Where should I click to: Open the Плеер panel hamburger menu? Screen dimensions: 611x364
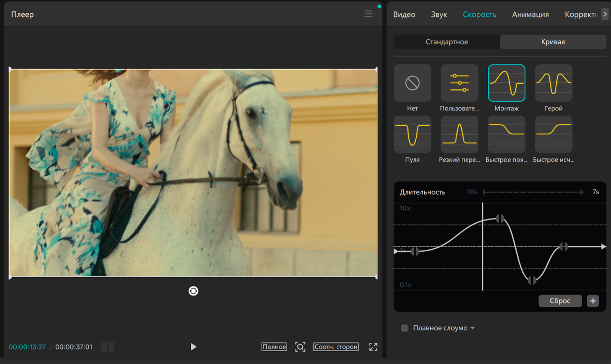(368, 14)
